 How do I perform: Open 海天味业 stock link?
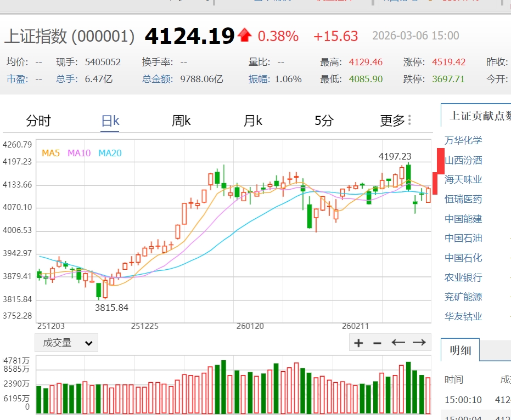pyautogui.click(x=463, y=179)
